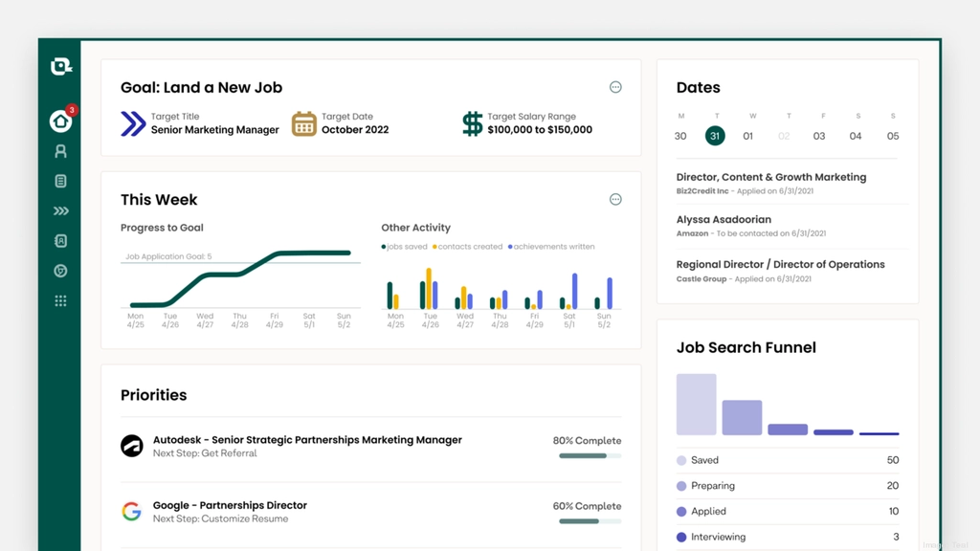This screenshot has height=551, width=980.
Task: Click the app logo in the sidebar
Action: 60,67
